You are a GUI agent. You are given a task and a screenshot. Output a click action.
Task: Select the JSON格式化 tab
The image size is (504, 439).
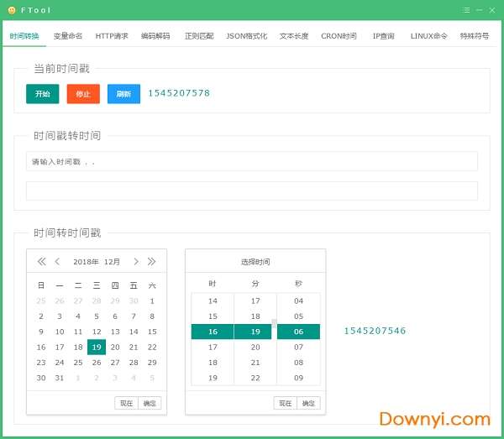(x=246, y=36)
